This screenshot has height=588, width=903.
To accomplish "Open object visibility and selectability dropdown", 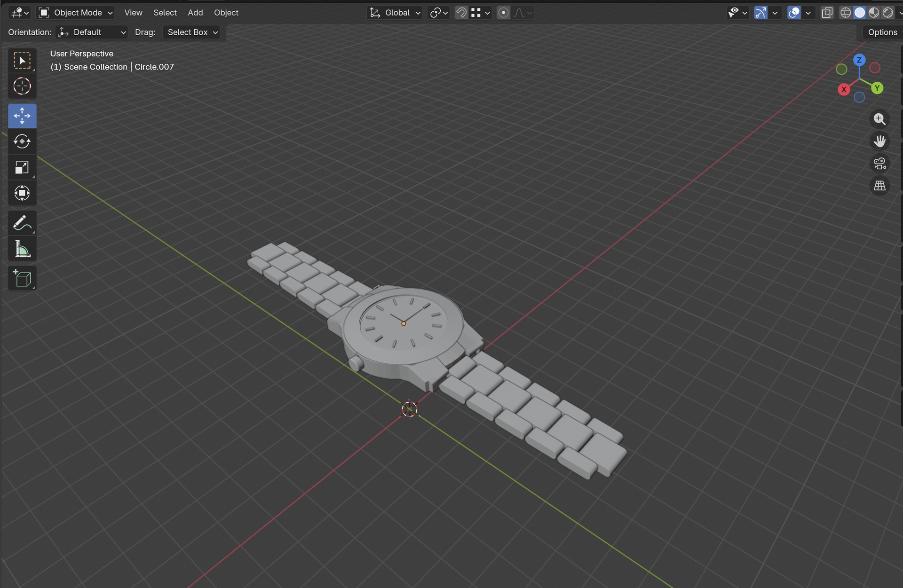I will click(x=737, y=13).
